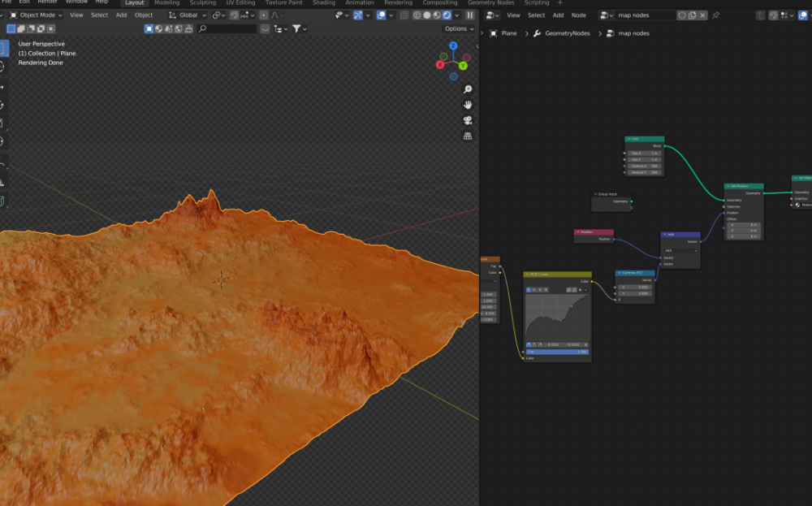Open the UV Editing workspace tab
Image resolution: width=812 pixels, height=506 pixels.
tap(240, 2)
